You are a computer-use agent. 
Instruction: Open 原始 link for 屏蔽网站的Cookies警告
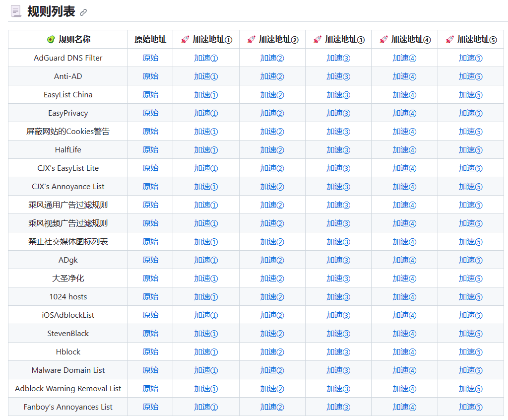pos(150,132)
